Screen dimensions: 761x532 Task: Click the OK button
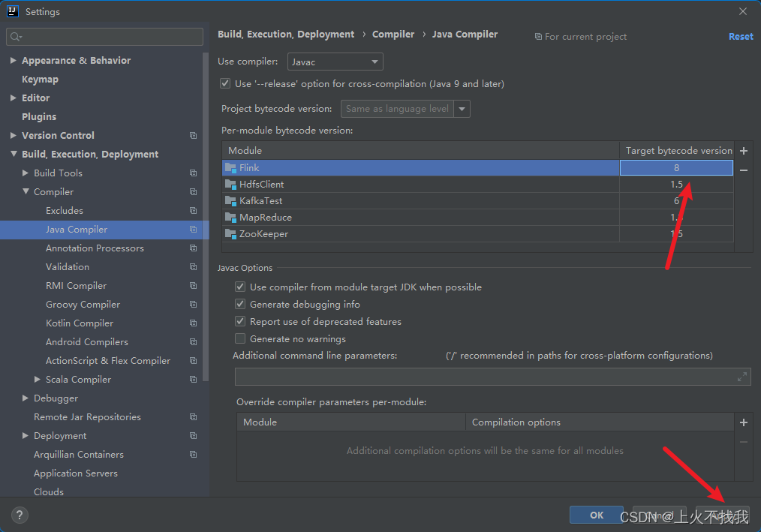(597, 515)
